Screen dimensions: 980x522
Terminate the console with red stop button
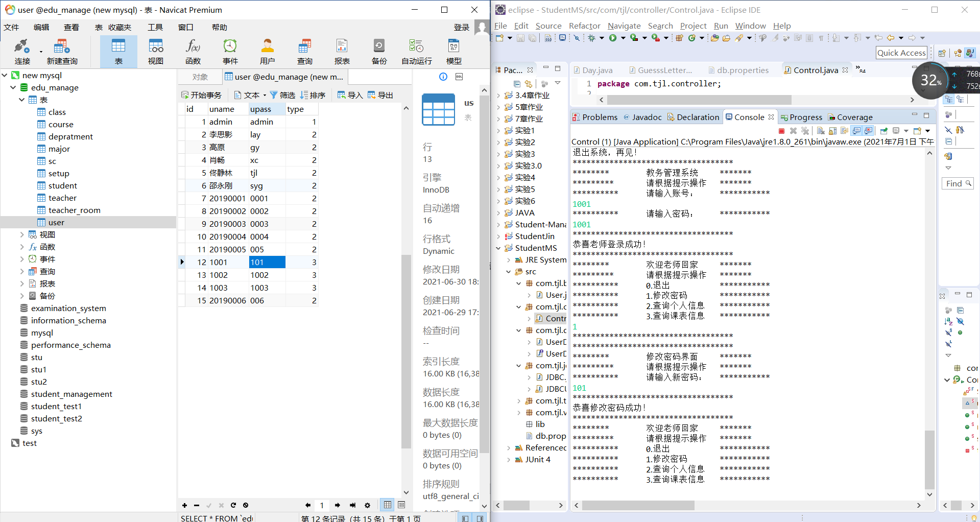tap(781, 131)
